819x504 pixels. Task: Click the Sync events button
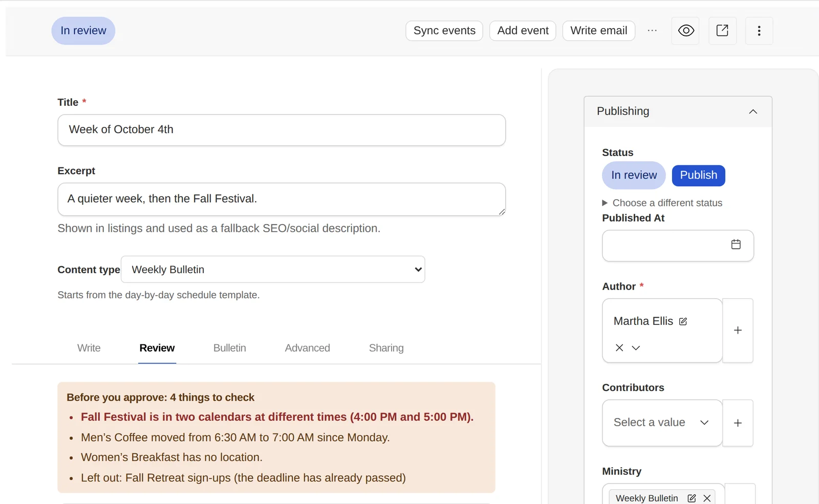444,31
